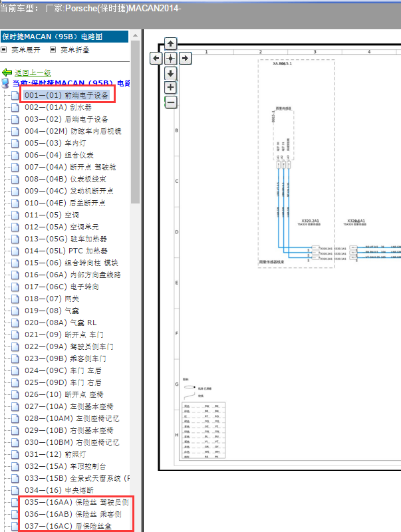
Task: Open 035—(16AA) 保险丝 驾驶员侧 diagram
Action: [x=76, y=502]
